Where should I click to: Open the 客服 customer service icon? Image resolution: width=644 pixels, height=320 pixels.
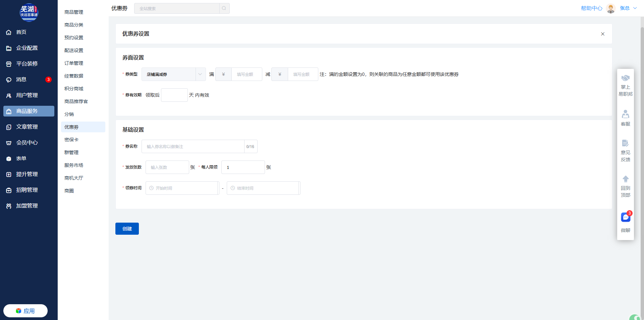click(625, 115)
